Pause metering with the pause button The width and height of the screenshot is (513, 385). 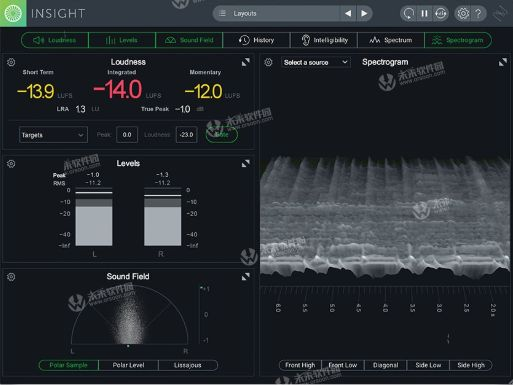[424, 13]
